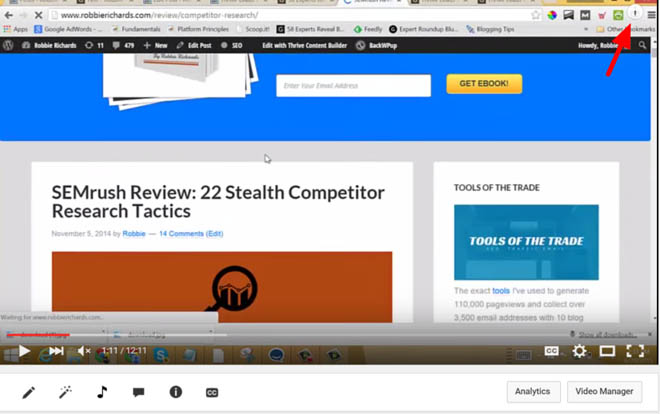The width and height of the screenshot is (660, 414).
Task: Seek on the video progress bar
Action: click(330, 338)
